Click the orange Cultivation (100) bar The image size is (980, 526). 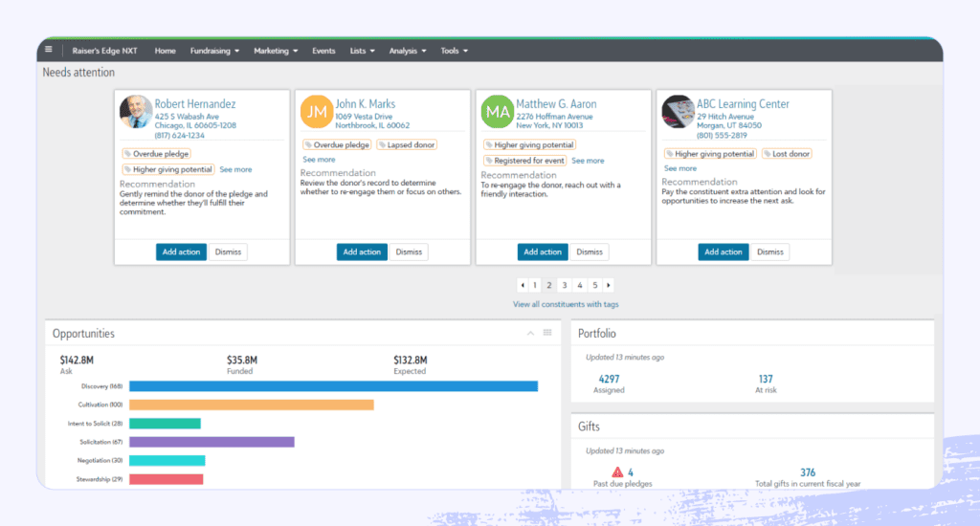252,405
